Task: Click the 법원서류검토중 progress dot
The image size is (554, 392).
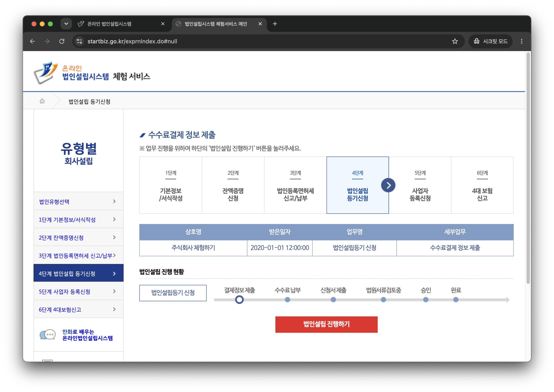Action: [x=383, y=299]
